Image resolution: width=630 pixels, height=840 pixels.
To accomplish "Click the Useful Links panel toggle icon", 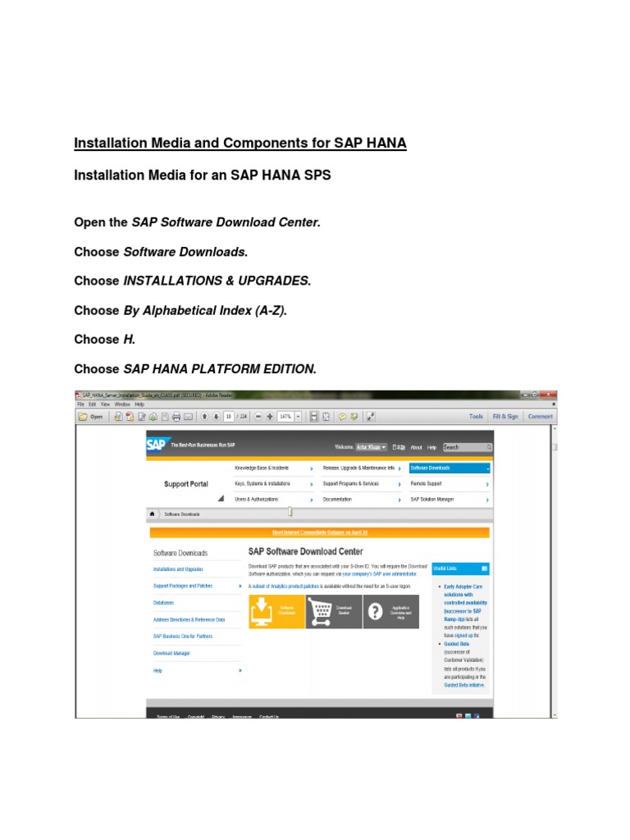I will coord(484,568).
